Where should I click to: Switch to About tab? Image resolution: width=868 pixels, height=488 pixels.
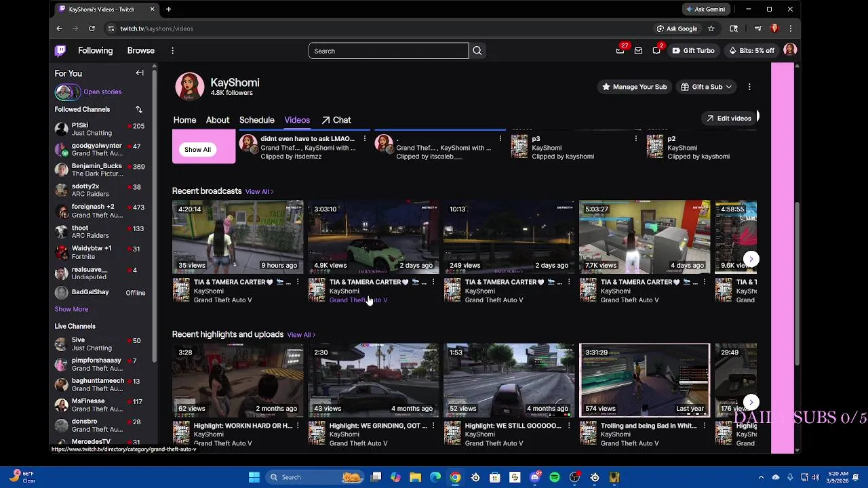(x=218, y=120)
